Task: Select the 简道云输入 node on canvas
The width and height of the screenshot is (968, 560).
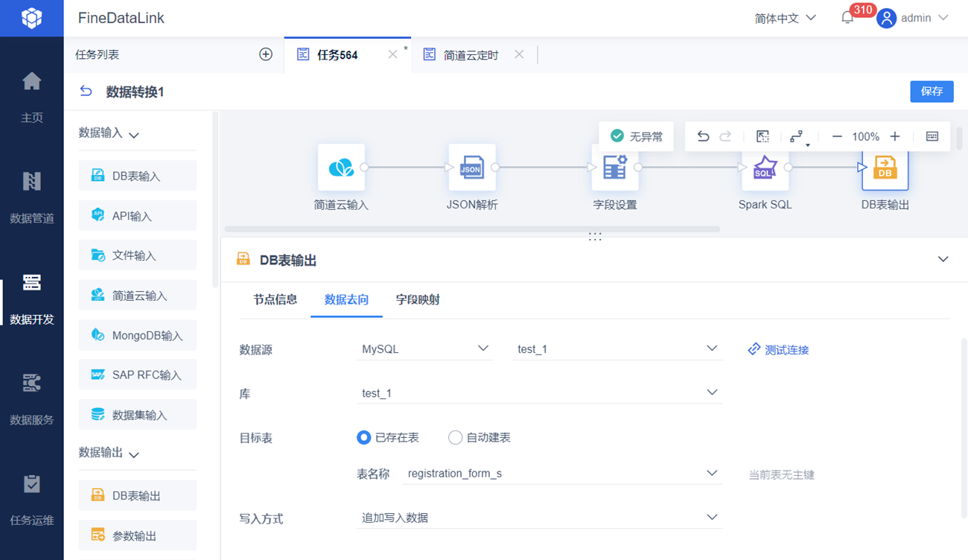Action: [341, 168]
